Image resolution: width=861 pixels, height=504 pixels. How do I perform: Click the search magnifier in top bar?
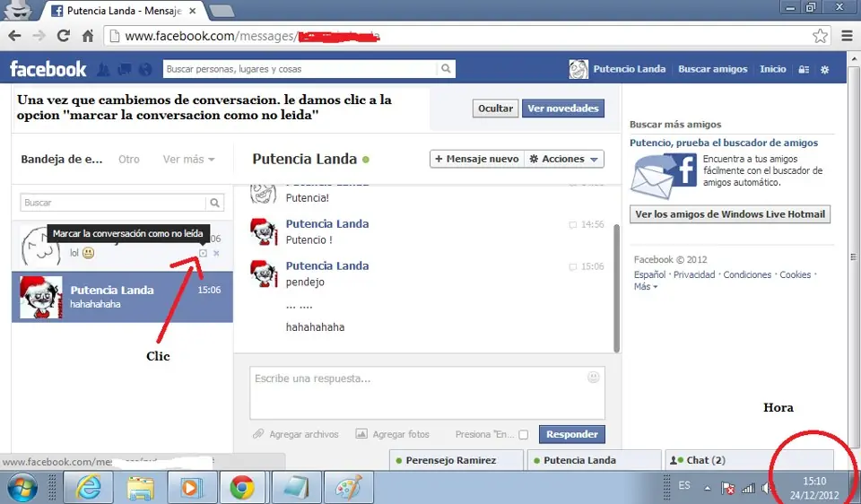446,69
